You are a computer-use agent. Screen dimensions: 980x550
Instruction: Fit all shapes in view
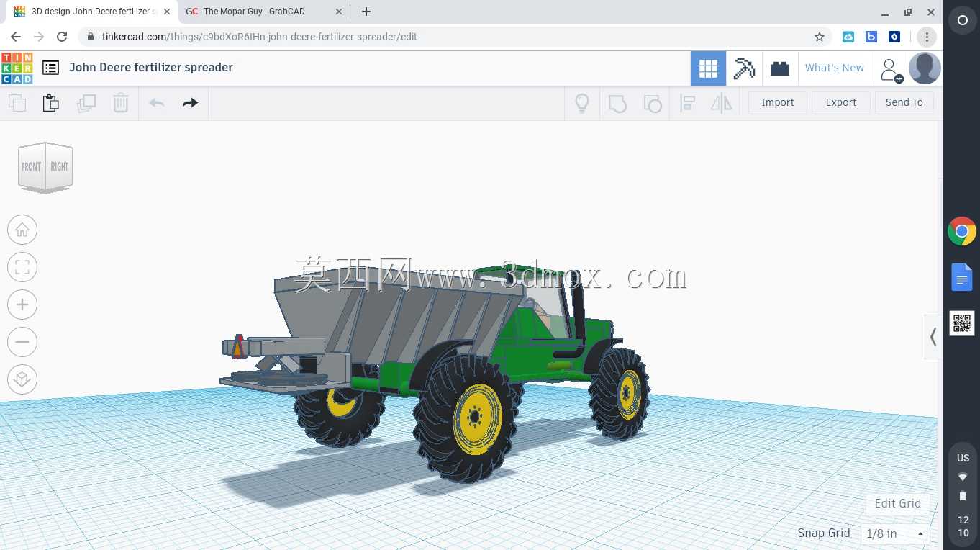tap(22, 267)
